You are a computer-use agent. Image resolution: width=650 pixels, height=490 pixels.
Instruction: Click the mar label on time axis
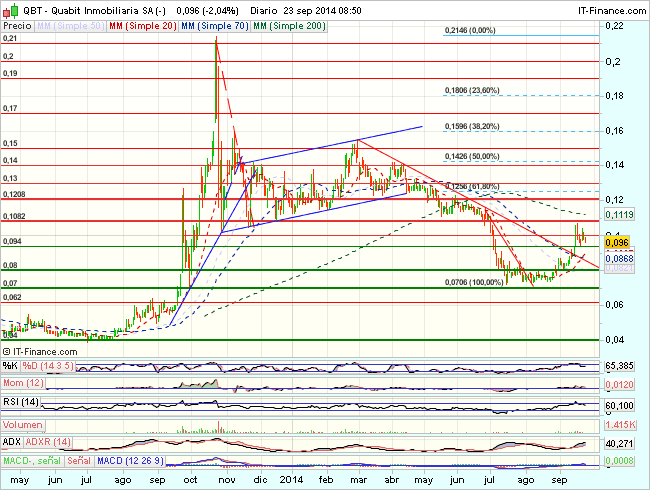point(359,480)
